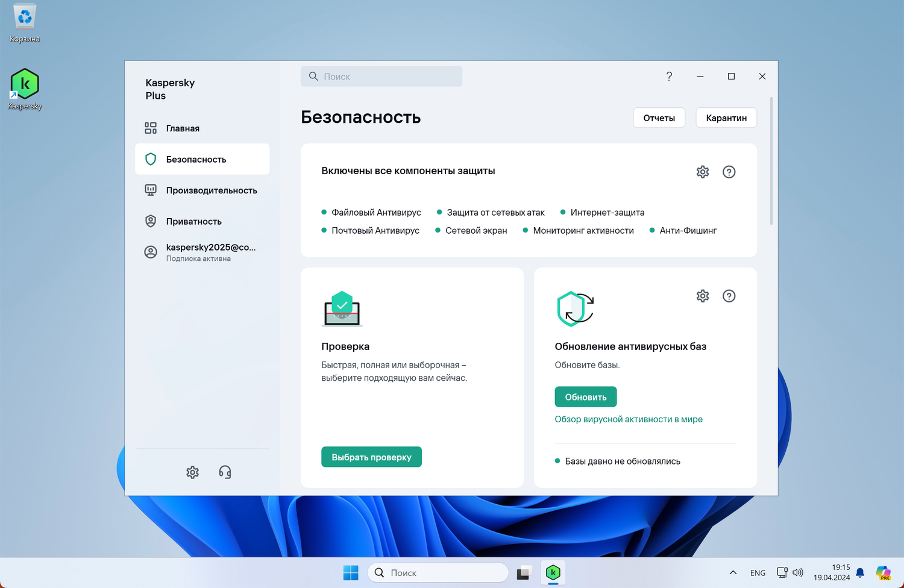Click the Безопасность shield icon in sidebar
This screenshot has height=588, width=904.
pos(151,159)
